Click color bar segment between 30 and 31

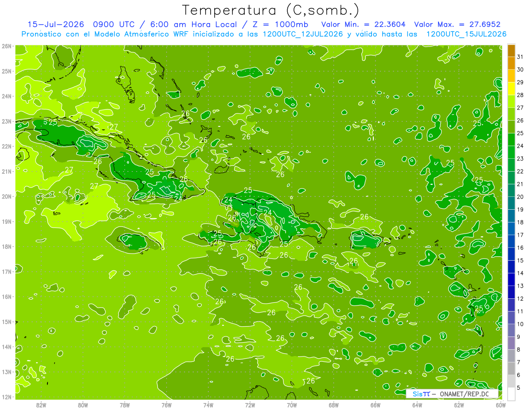(511, 63)
